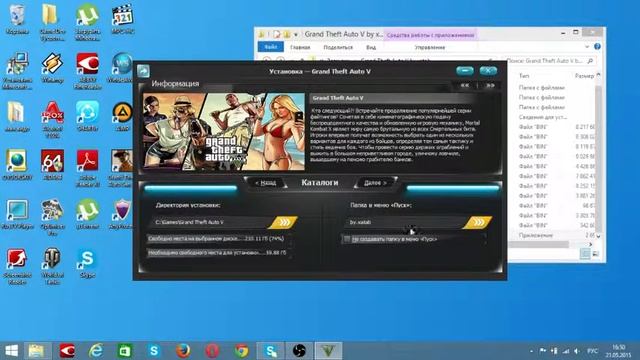Viewport: 640px width, 360px height.
Task: Click the installer's next slide >> button
Action: (490, 85)
